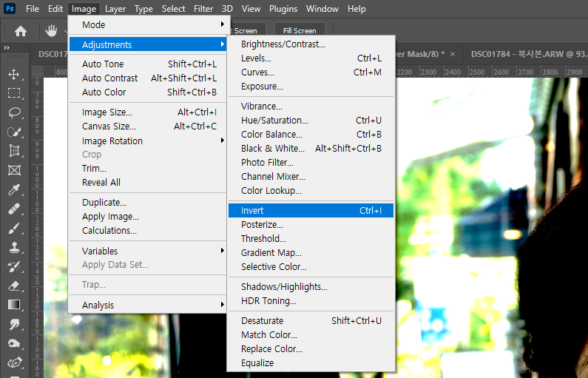
Task: Select the Pen tool
Action: 14,362
